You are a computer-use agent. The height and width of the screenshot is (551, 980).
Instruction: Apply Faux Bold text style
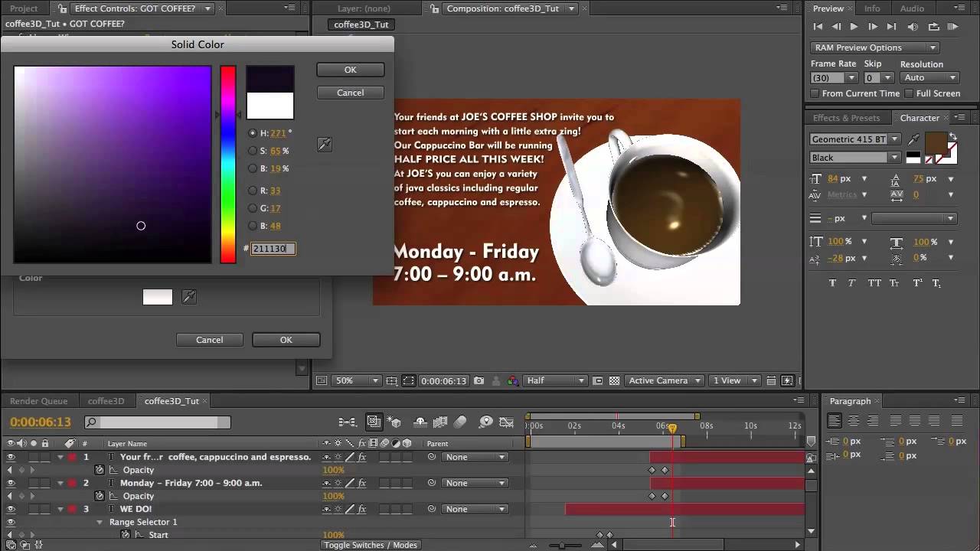pyautogui.click(x=832, y=283)
